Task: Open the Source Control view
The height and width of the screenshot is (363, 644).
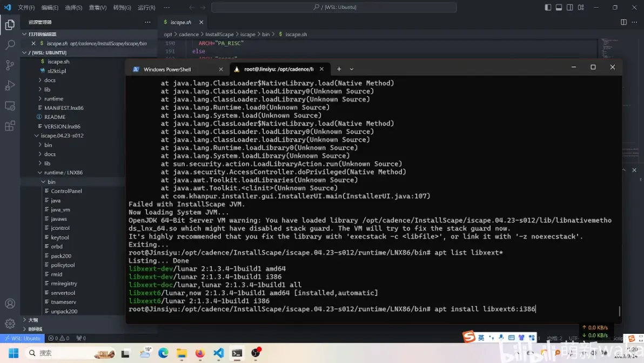Action: coord(10,65)
